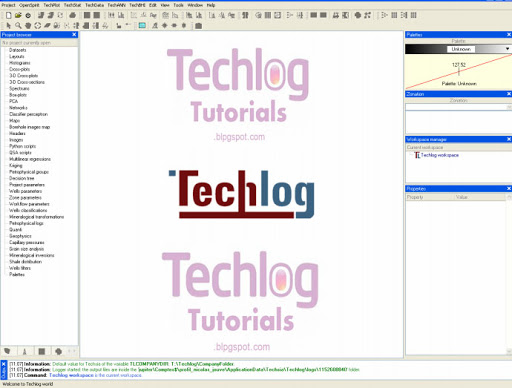The height and width of the screenshot is (388, 512).
Task: Click the camera snapshot toolbar icon
Action: (x=198, y=26)
